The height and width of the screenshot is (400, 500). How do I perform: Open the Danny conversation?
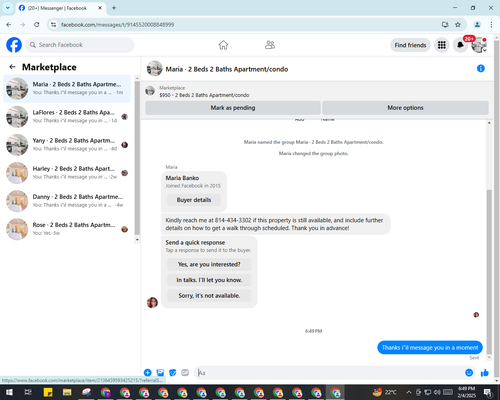[67, 201]
